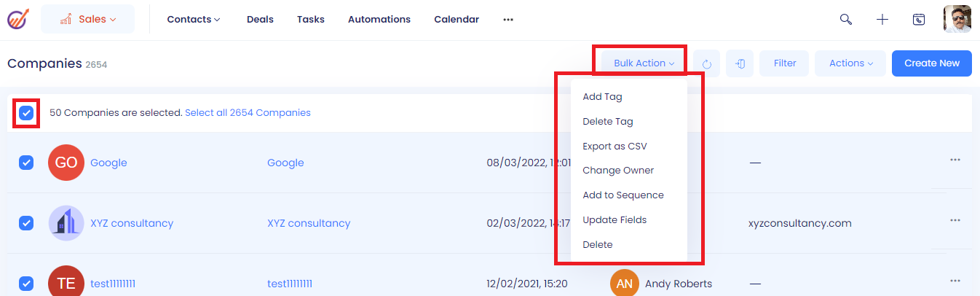980x296 pixels.
Task: Uncheck the XYZ consultancy row checkbox
Action: (26, 223)
